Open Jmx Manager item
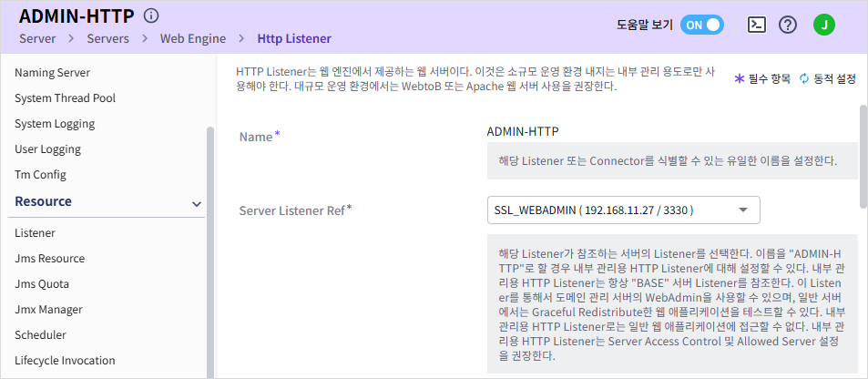 pyautogui.click(x=48, y=309)
